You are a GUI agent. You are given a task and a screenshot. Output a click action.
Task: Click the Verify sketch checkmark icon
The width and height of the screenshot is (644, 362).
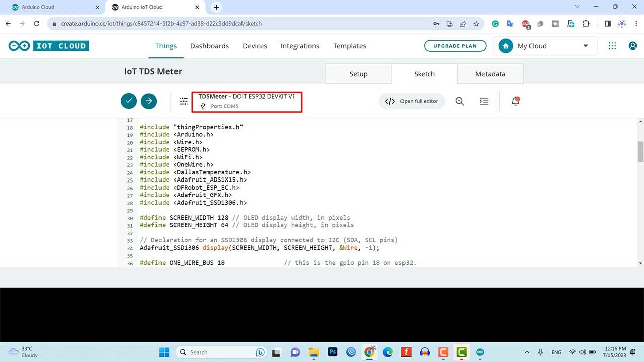pos(128,101)
